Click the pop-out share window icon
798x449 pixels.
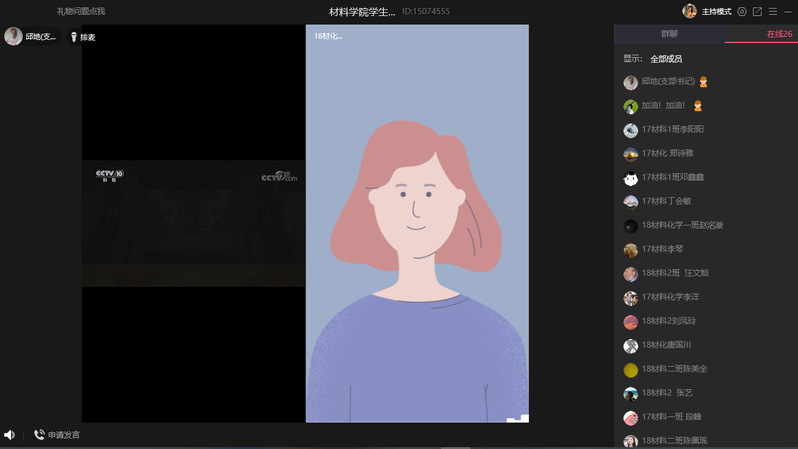757,11
